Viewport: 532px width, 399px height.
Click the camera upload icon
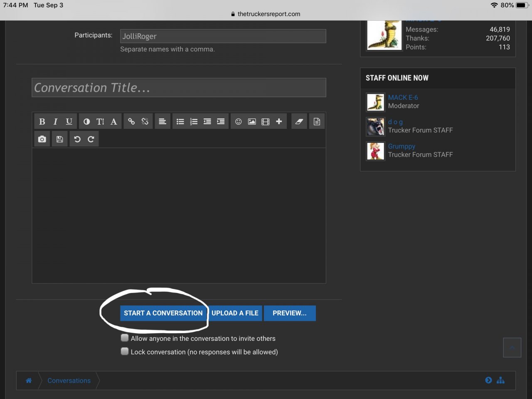point(42,139)
